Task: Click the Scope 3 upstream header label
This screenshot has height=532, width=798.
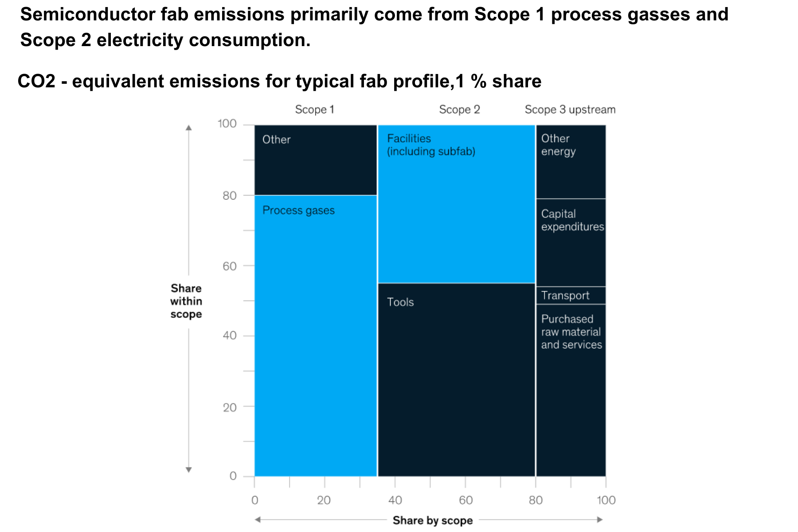Action: (570, 110)
